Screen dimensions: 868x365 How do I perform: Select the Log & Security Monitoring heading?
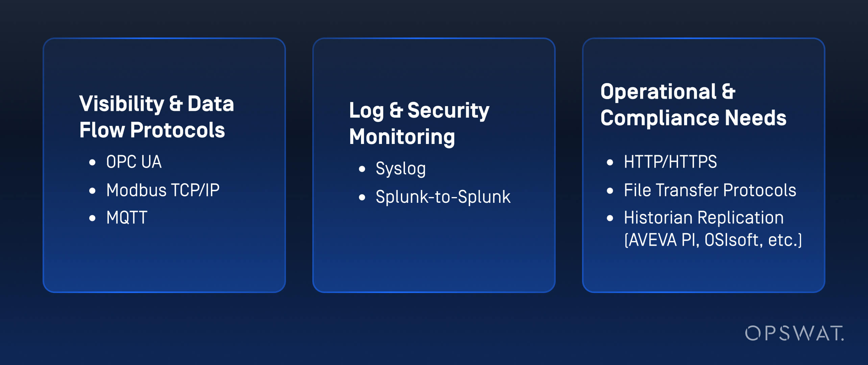click(x=419, y=123)
